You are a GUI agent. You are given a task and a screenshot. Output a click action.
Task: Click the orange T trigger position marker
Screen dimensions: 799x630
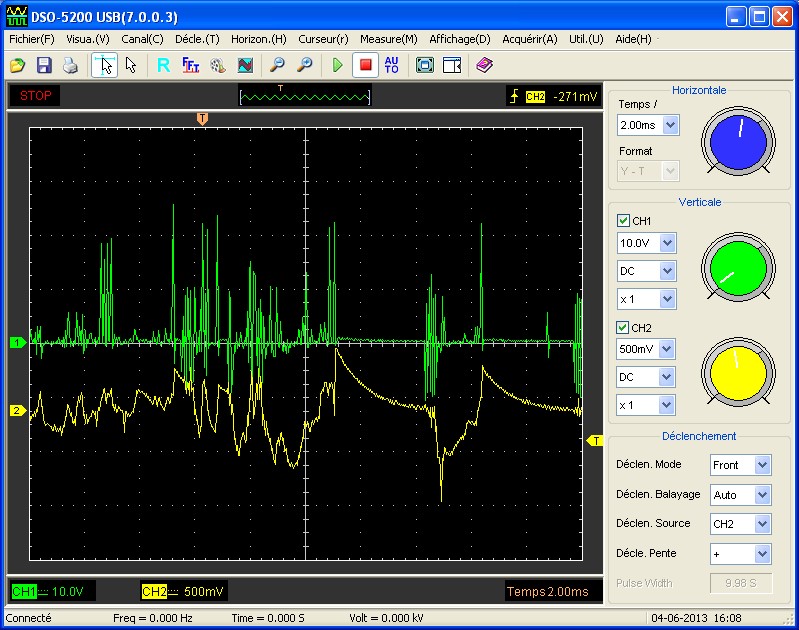coord(202,119)
